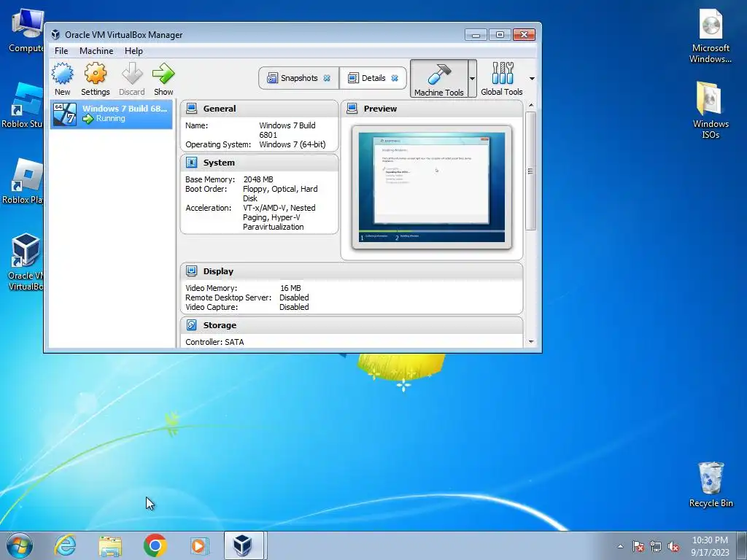Screen dimensions: 747x560
Task: Launch Google Chrome from taskbar
Action: tap(155, 545)
